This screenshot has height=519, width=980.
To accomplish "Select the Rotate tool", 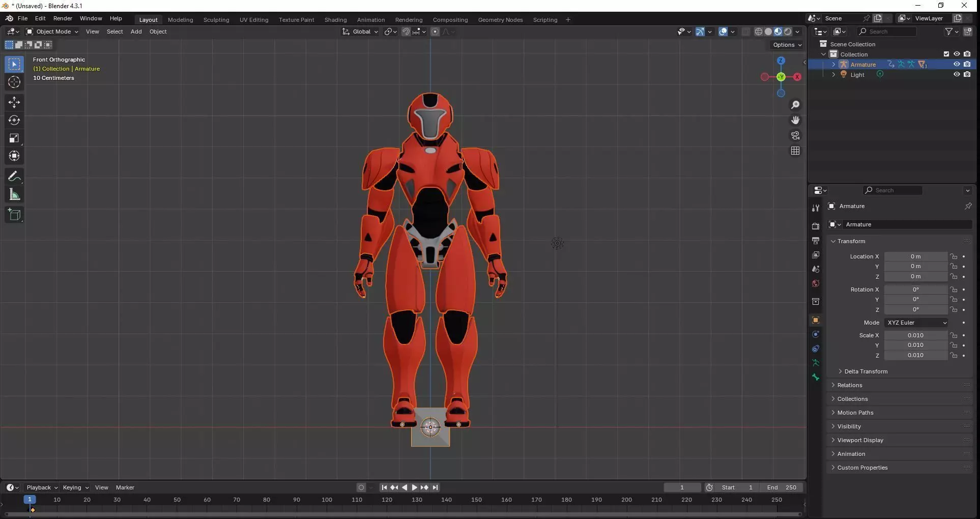I will click(14, 120).
